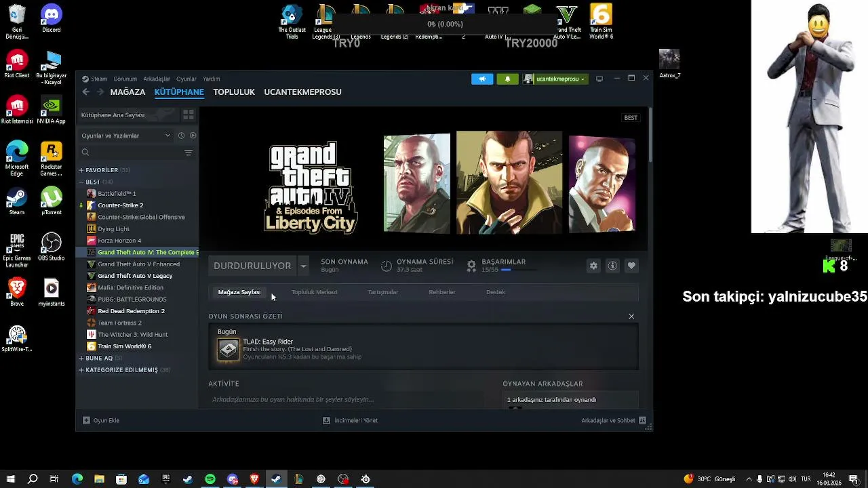868x488 pixels.
Task: Open Windows Start menu
Action: 11,479
